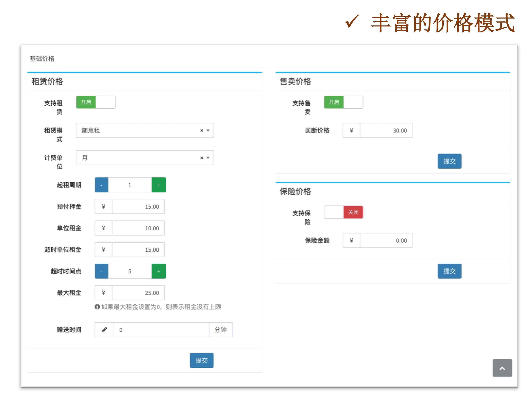Expand the 租赁模式 dropdown arrow
Image resolution: width=532 pixels, height=399 pixels.
[208, 130]
